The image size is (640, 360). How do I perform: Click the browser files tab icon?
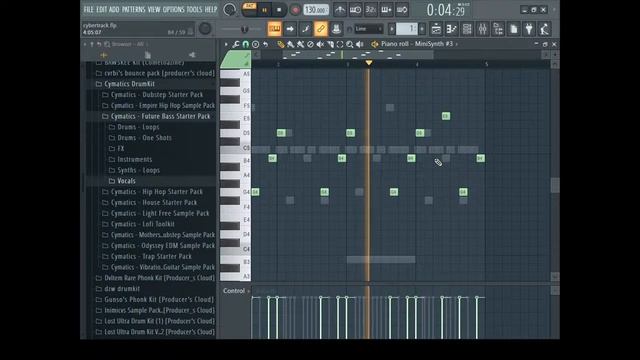(x=148, y=55)
